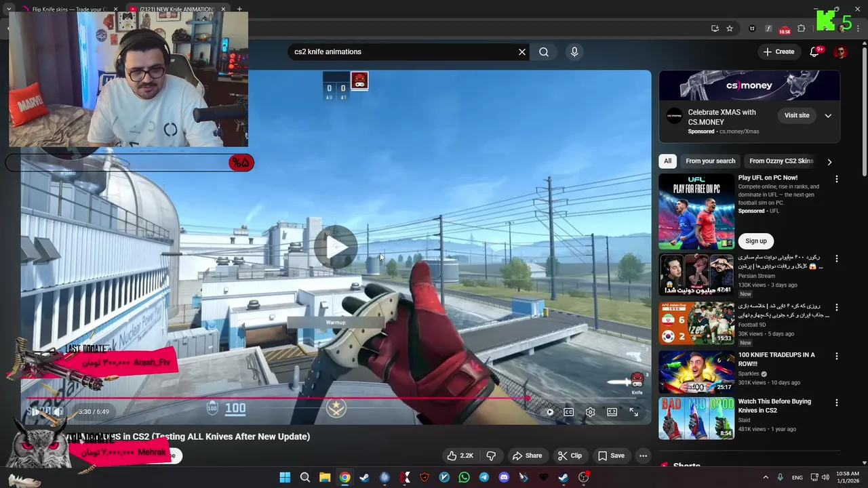868x488 pixels.
Task: Toggle autoplay switch
Action: [549, 412]
